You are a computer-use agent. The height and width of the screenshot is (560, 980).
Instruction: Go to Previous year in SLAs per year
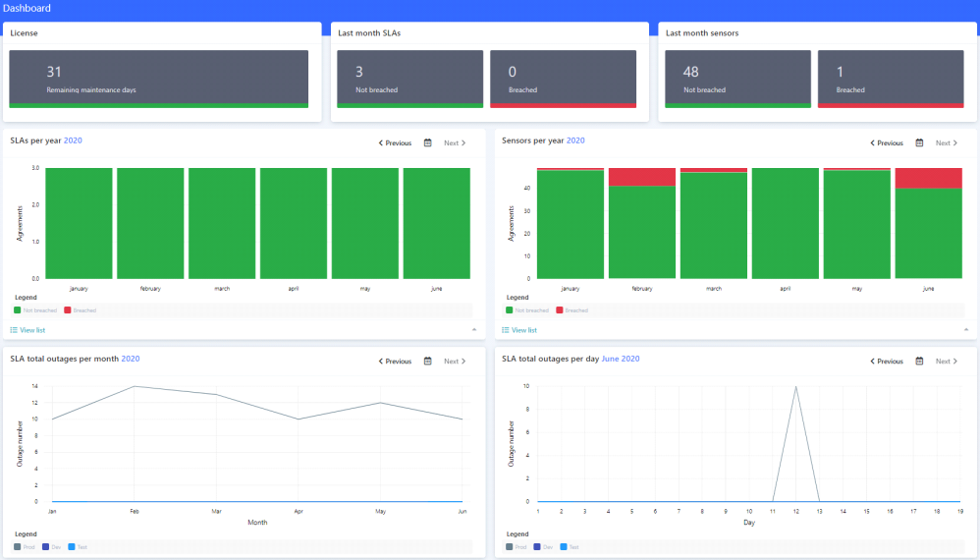tap(395, 143)
